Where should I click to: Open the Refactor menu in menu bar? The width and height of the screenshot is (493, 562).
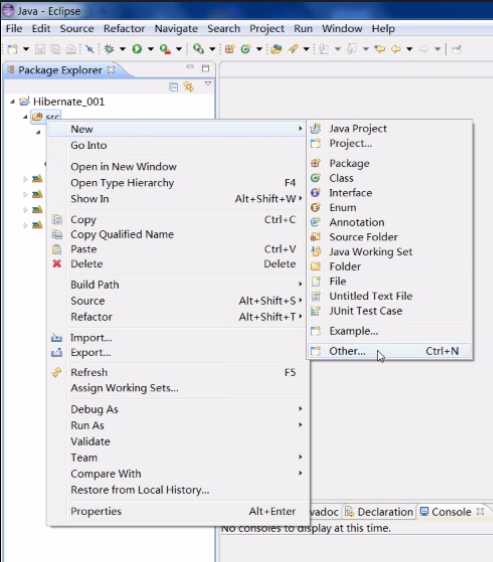(x=124, y=28)
